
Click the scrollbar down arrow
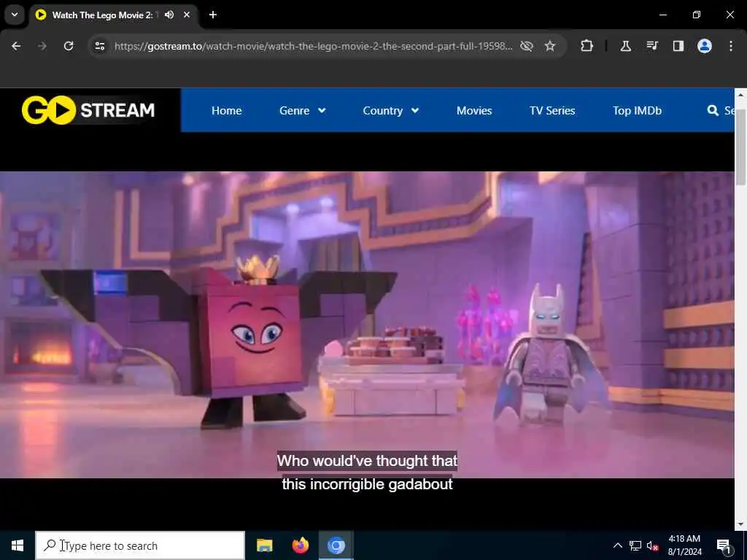tap(740, 524)
